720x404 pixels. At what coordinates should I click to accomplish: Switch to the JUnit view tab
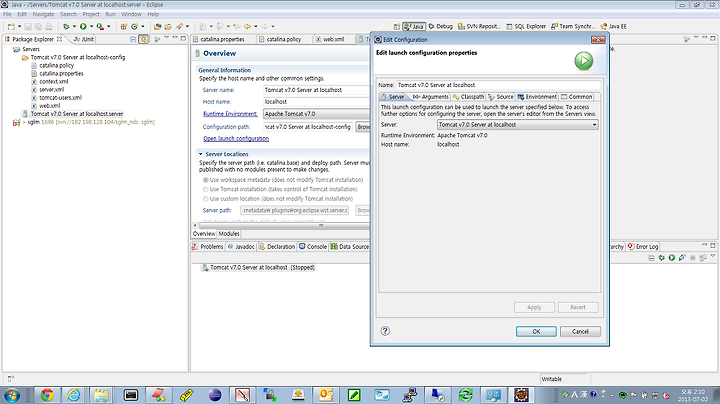click(x=84, y=39)
